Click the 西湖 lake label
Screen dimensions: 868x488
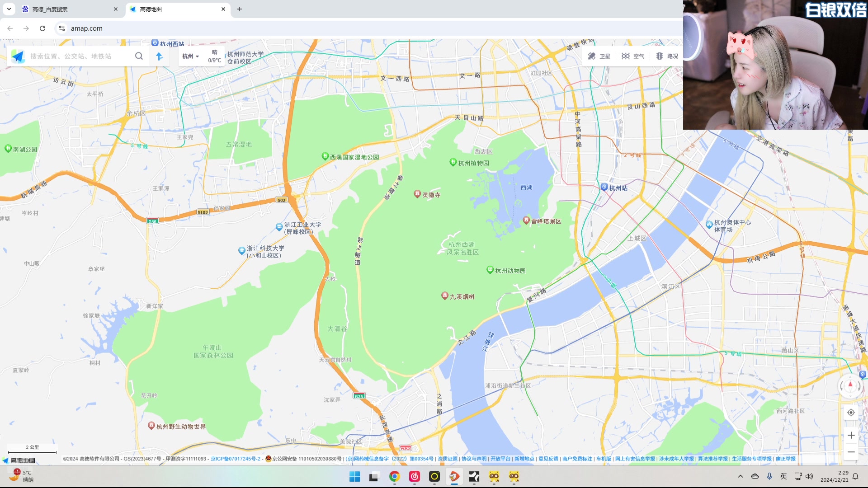pos(526,187)
